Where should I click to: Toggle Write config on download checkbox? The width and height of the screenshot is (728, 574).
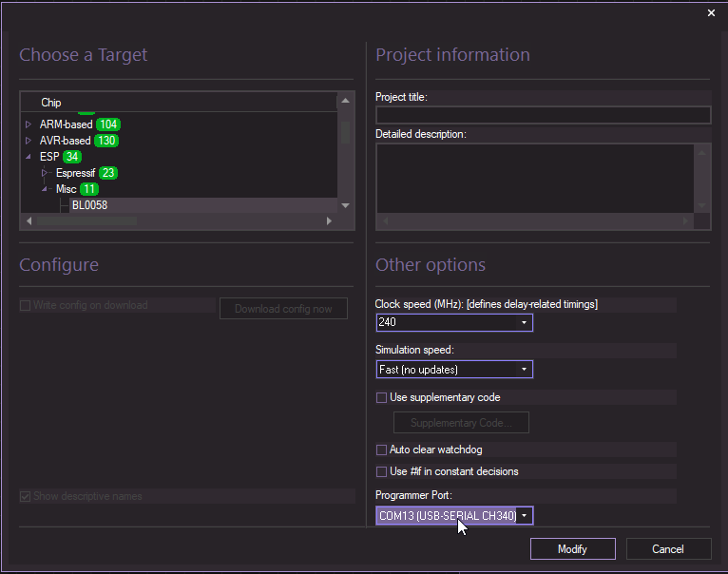click(x=25, y=305)
